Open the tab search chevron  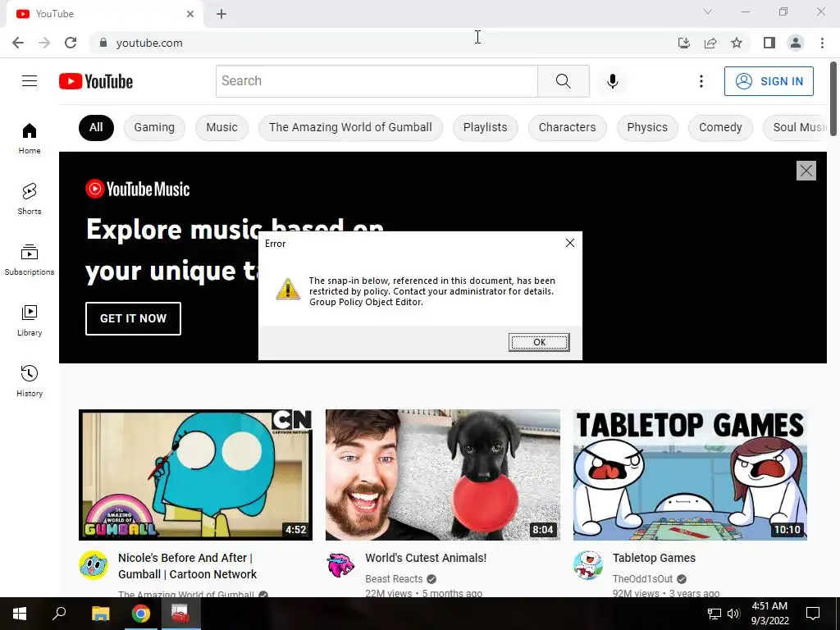pyautogui.click(x=708, y=11)
